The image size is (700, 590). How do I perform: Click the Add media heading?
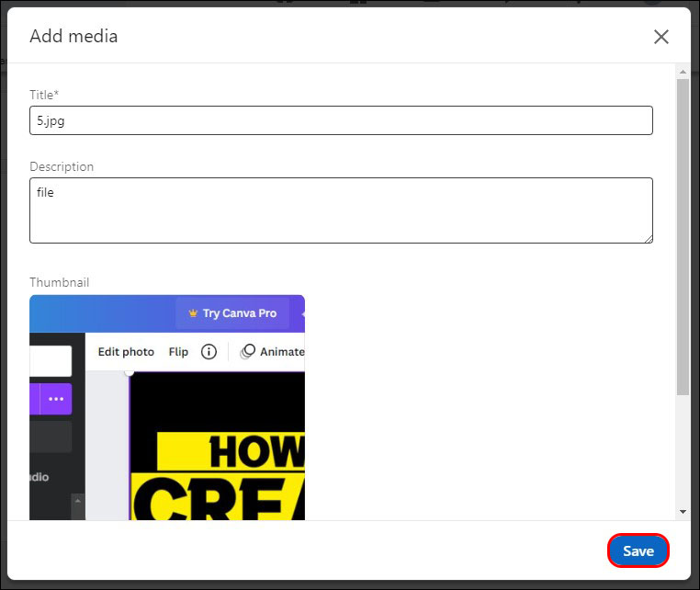pyautogui.click(x=73, y=36)
